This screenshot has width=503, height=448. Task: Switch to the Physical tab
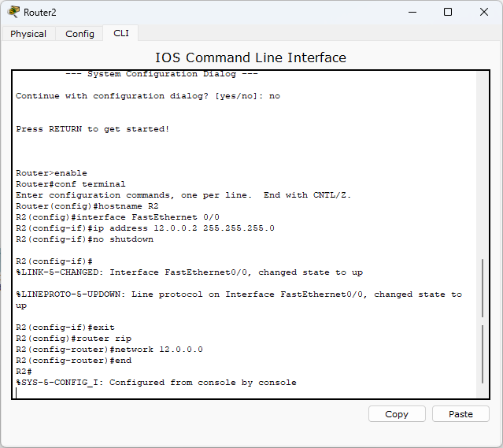[28, 34]
